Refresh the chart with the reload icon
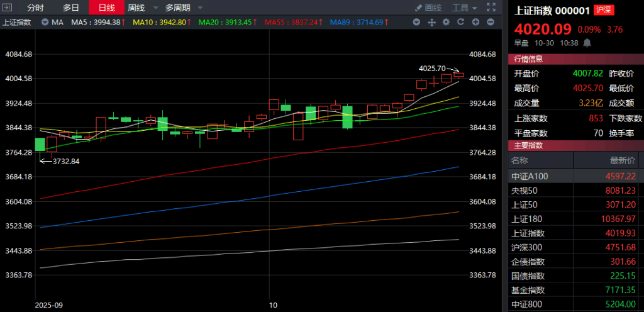 (x=460, y=22)
